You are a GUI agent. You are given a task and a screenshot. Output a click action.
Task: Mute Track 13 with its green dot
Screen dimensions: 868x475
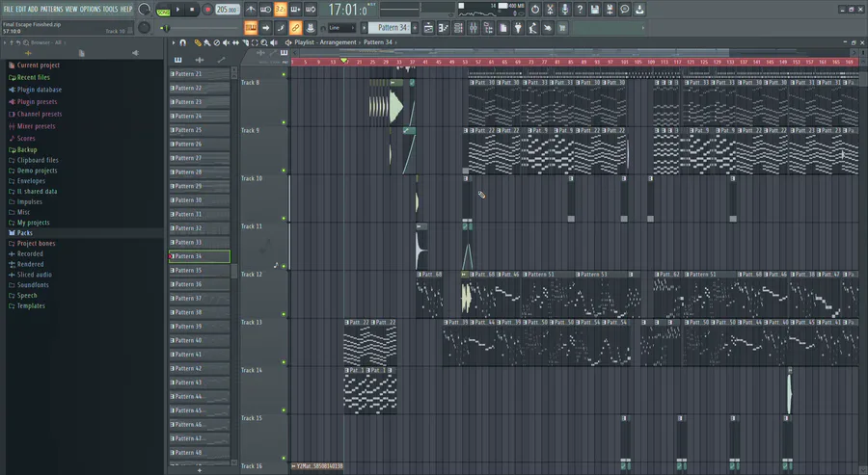(284, 362)
